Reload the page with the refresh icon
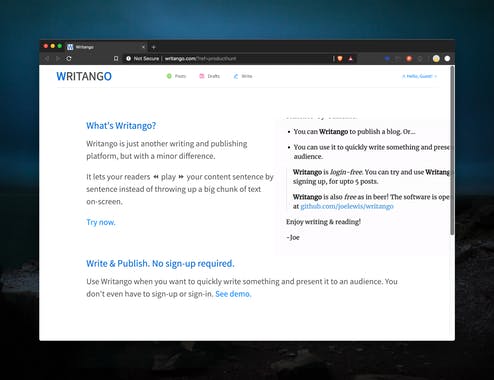The image size is (494, 380). point(69,59)
